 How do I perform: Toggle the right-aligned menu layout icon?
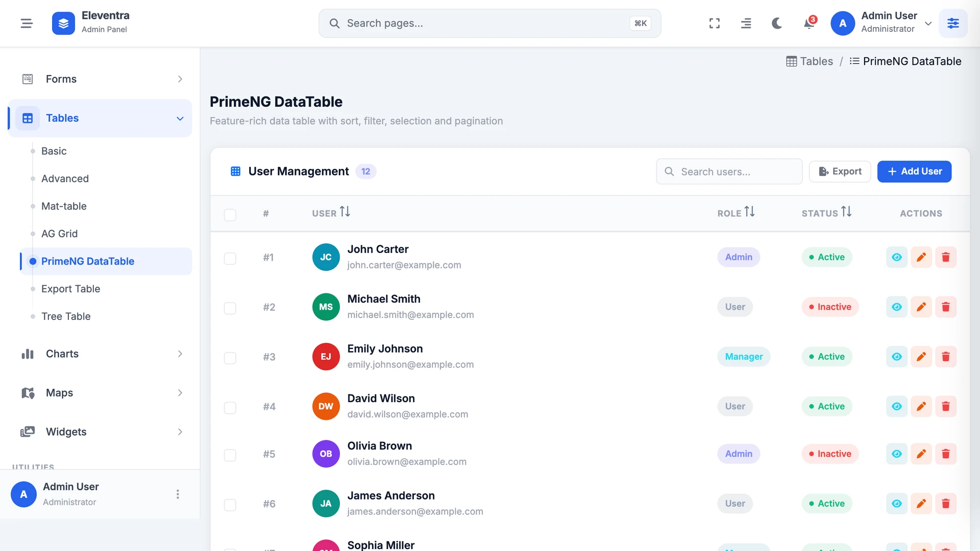click(x=746, y=23)
